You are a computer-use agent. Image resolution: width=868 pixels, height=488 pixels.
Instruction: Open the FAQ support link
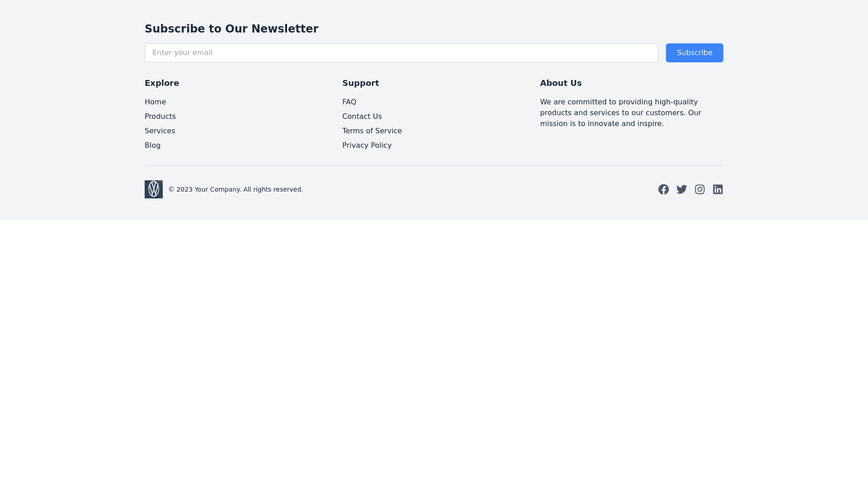(x=349, y=102)
